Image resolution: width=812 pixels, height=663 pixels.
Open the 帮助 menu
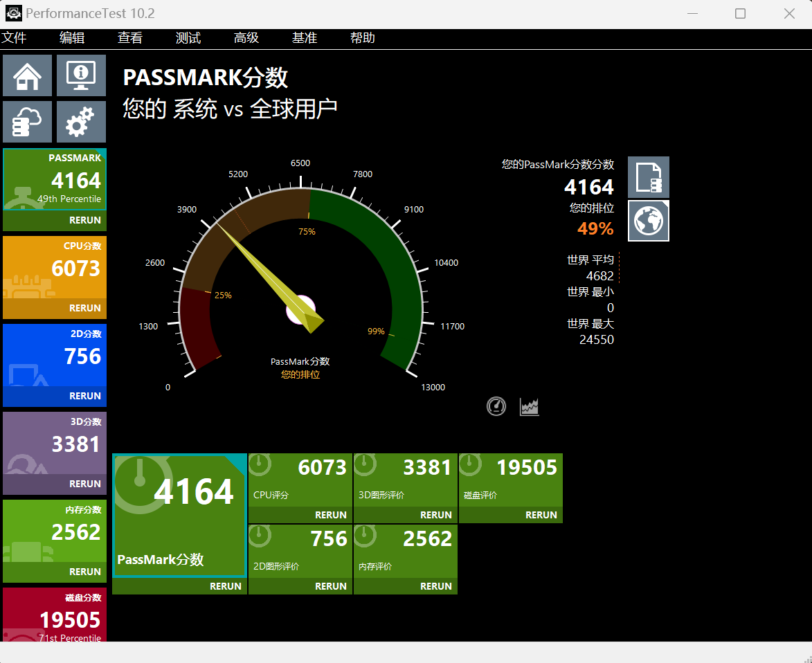tap(363, 38)
